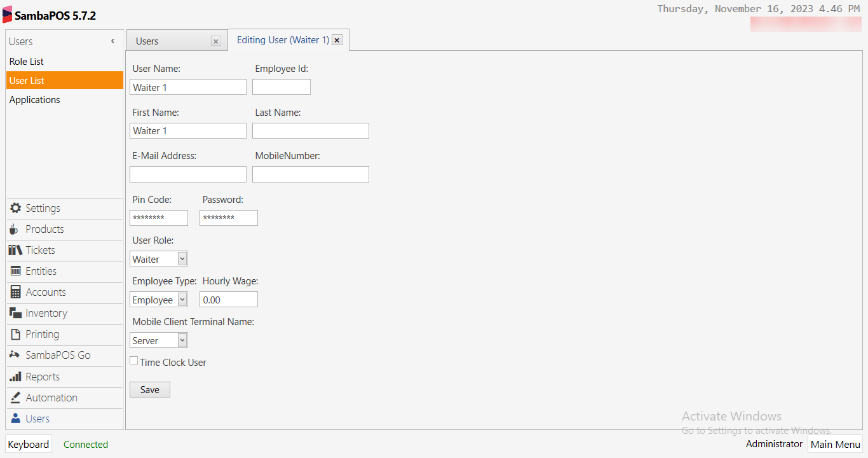Open the Settings section icon
The image size is (868, 458).
point(14,208)
